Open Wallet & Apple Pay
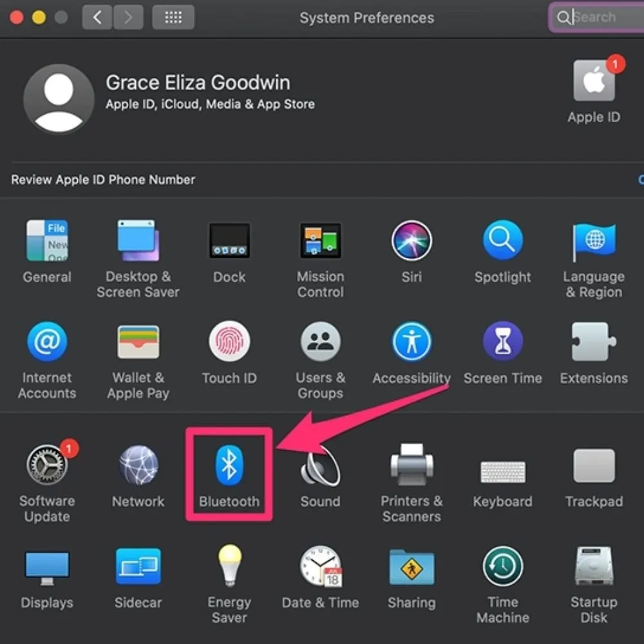The height and width of the screenshot is (644, 644). [138, 341]
